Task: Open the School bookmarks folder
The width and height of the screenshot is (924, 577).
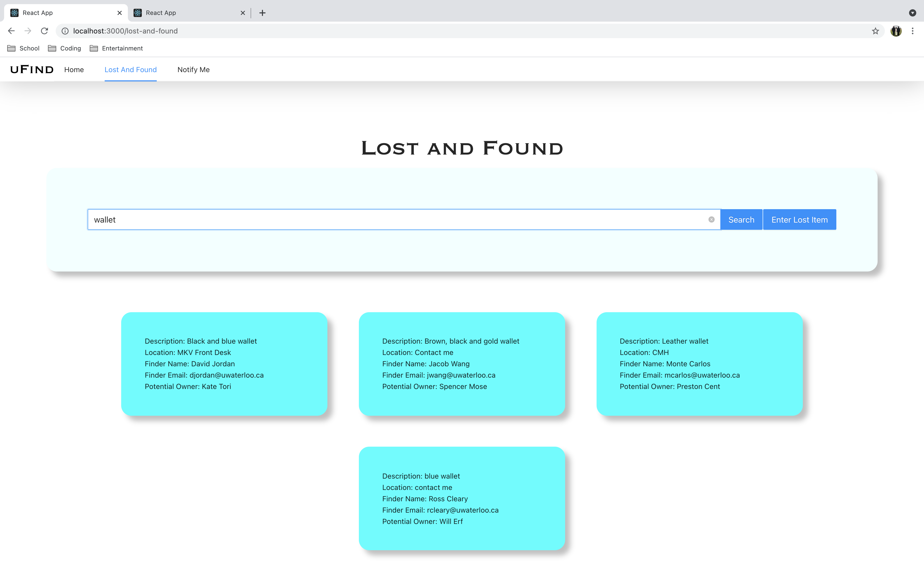Action: click(x=24, y=48)
